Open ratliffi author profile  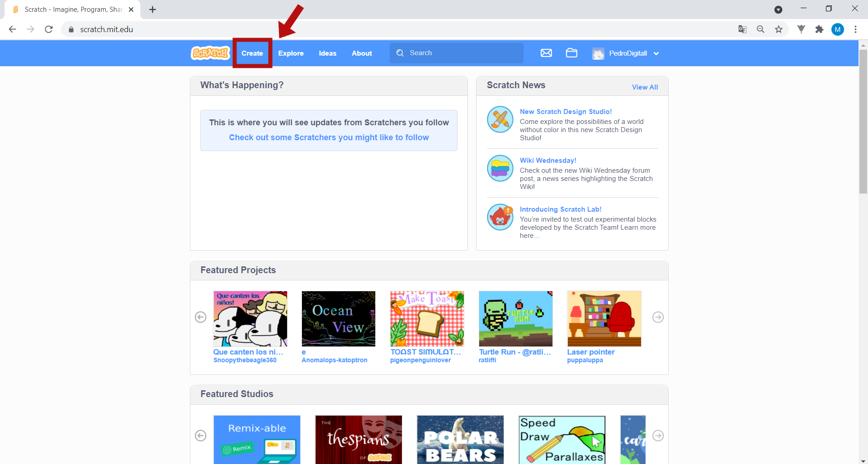pos(487,360)
